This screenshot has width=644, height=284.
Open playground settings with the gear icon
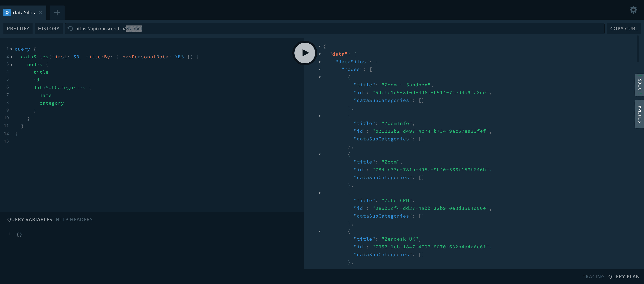coord(633,10)
